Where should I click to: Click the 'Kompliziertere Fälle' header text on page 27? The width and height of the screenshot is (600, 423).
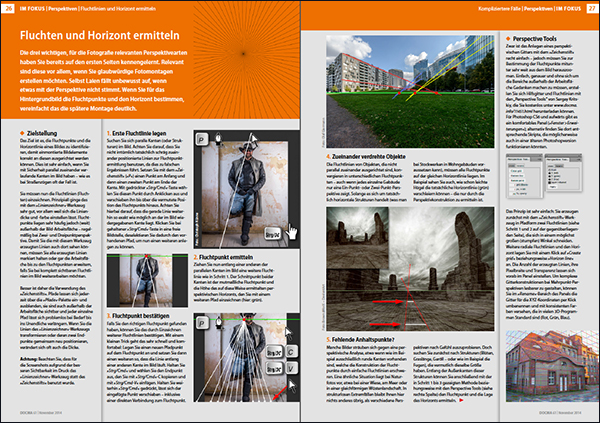[x=499, y=8]
